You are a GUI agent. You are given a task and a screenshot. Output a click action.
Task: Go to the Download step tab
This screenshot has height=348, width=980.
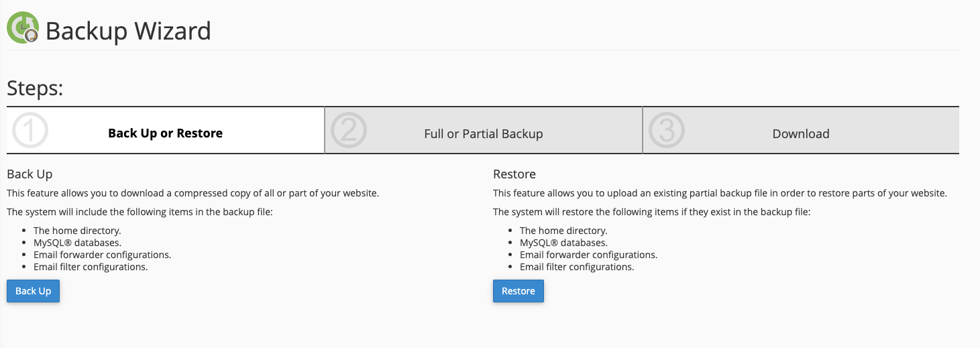click(x=801, y=131)
